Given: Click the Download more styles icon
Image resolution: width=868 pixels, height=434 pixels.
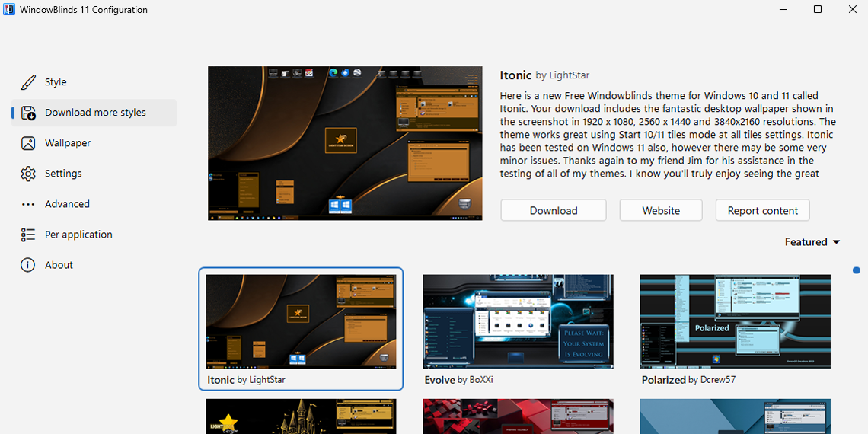Looking at the screenshot, I should pos(28,113).
